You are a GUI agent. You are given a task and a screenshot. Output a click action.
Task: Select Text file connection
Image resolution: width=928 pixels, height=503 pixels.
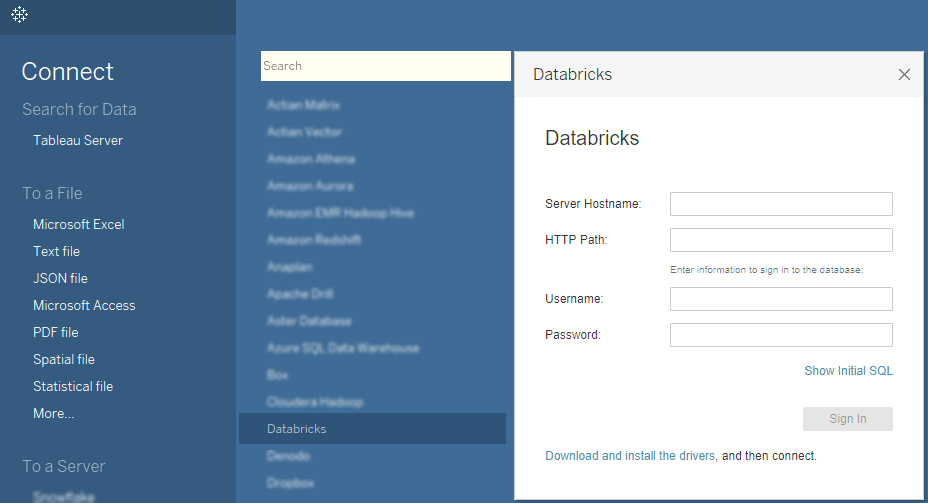tap(56, 252)
